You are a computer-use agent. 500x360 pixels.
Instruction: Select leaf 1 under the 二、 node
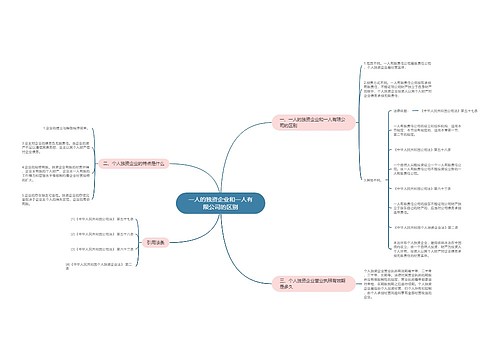(x=66, y=128)
